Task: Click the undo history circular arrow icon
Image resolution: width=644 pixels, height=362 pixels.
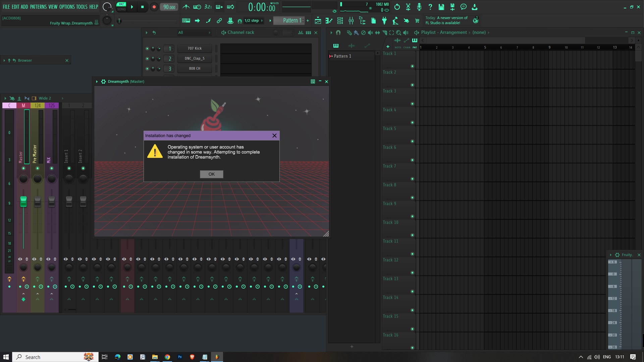Action: (x=397, y=7)
